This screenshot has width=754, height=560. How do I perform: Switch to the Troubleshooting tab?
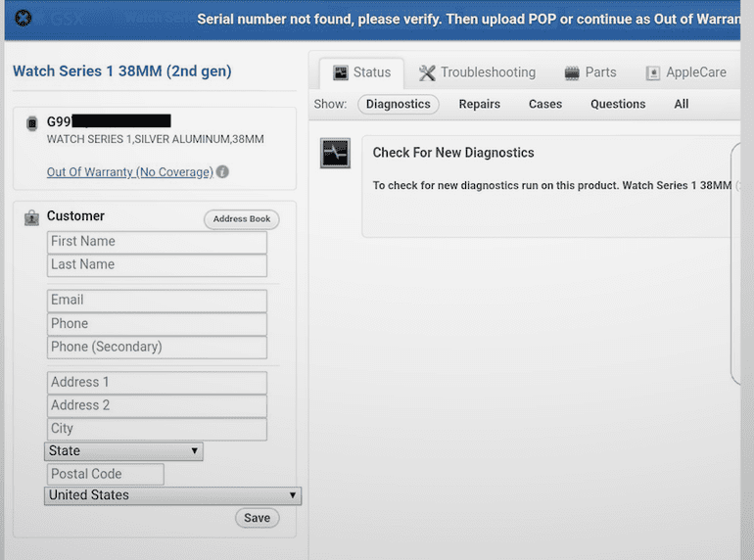point(477,72)
